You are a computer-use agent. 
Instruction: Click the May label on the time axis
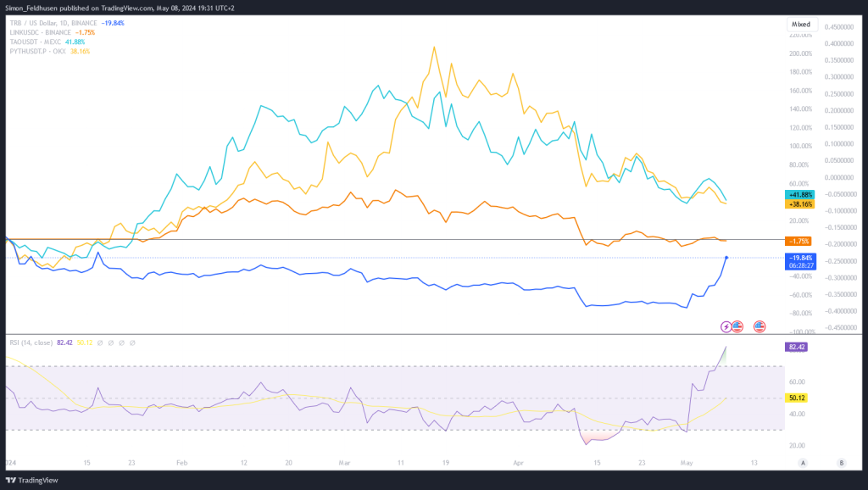(687, 463)
